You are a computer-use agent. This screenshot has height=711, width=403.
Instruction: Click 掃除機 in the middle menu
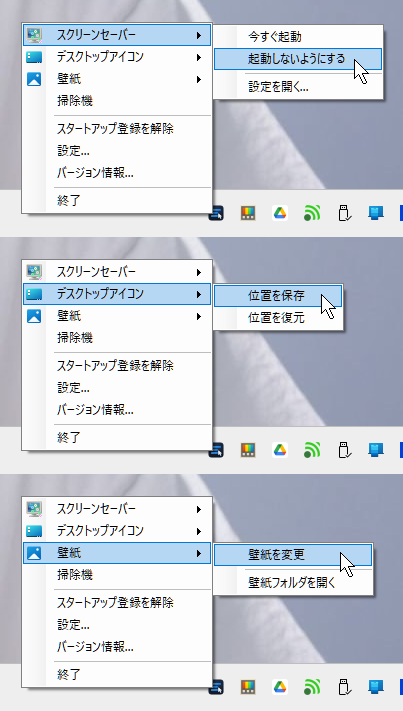click(117, 338)
